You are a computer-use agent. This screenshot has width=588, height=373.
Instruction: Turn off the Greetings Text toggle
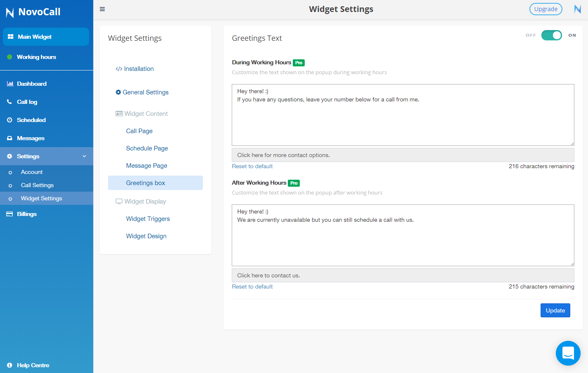coord(552,35)
